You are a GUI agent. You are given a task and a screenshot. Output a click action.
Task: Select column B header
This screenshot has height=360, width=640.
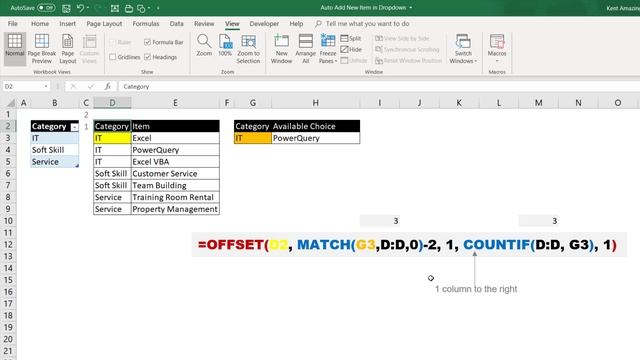point(55,103)
